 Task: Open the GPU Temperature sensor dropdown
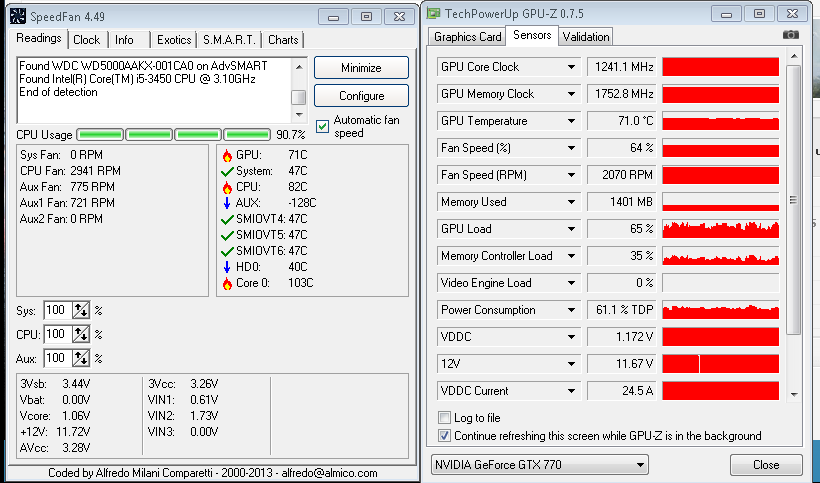(571, 121)
